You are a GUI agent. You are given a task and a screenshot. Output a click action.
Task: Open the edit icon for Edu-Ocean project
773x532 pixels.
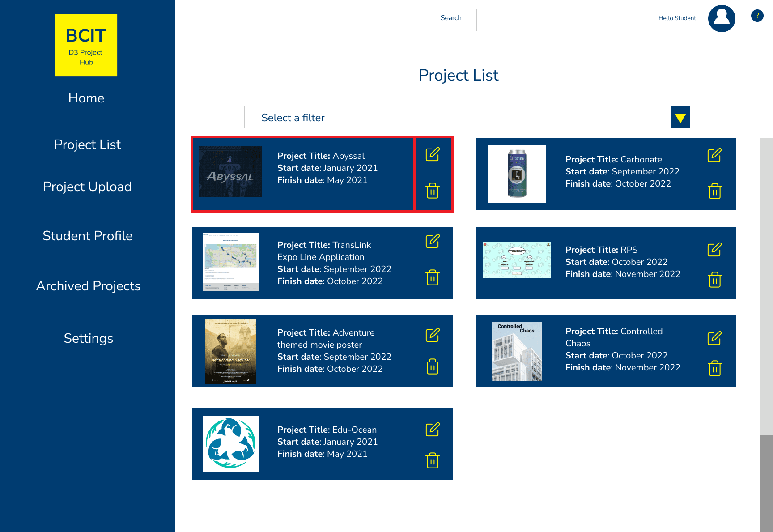point(432,430)
